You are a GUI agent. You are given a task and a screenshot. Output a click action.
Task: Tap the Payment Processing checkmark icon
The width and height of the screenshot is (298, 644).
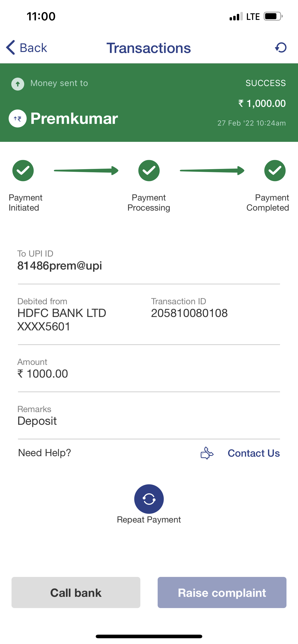tap(149, 171)
